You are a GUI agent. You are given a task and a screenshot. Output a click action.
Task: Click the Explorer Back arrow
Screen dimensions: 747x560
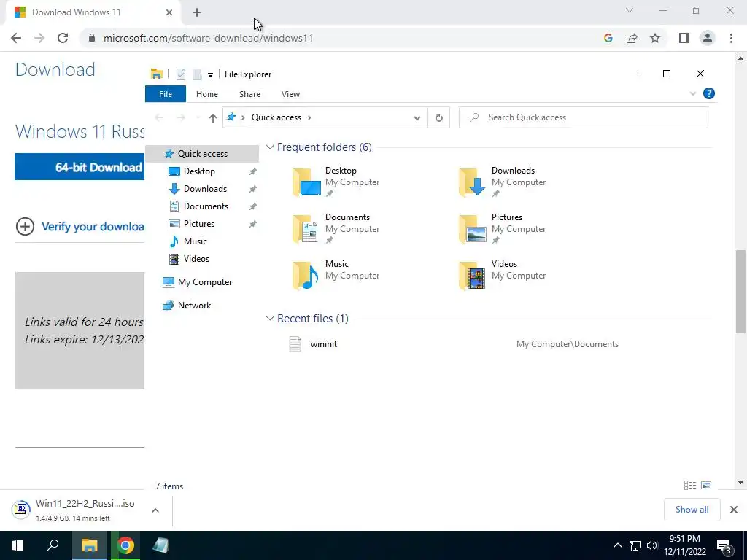159,117
